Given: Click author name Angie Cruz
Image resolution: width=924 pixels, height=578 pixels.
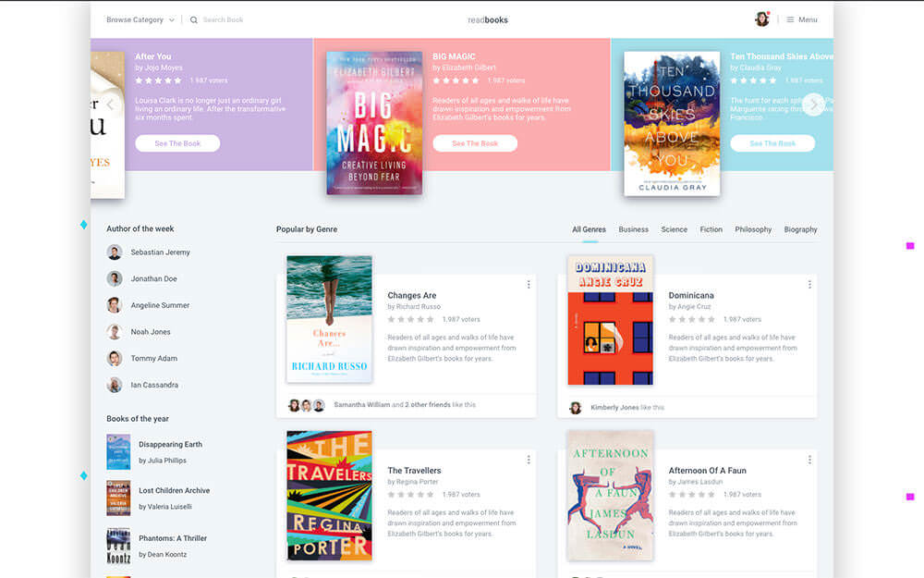Looking at the screenshot, I should (694, 307).
